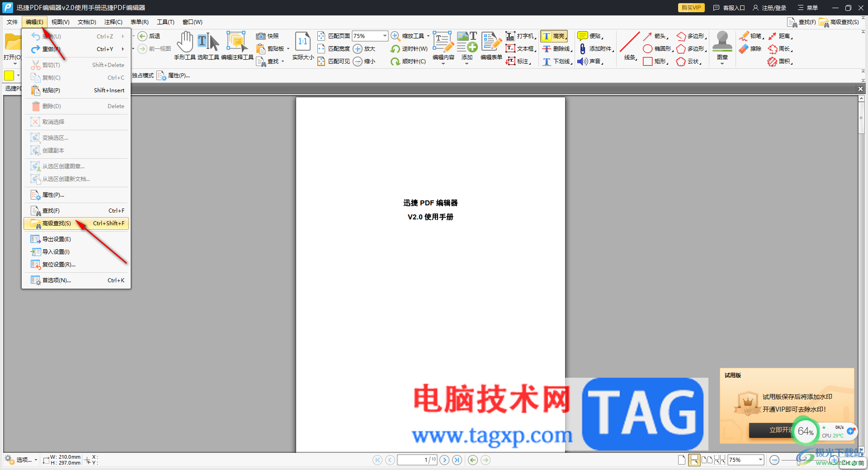The height and width of the screenshot is (470, 868).
Task: Expand the Redo (重做) submenu arrow
Action: coord(123,49)
